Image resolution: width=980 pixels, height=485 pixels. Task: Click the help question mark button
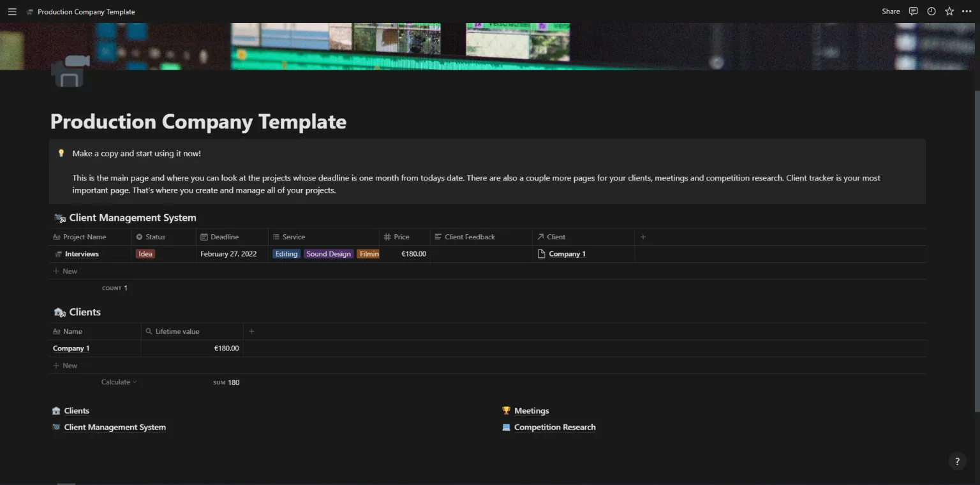pos(957,461)
